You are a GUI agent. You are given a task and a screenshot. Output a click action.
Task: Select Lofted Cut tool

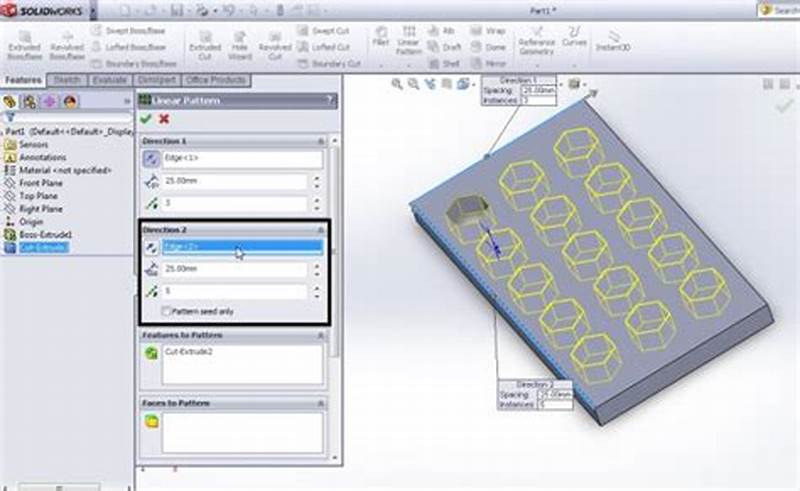pyautogui.click(x=323, y=47)
